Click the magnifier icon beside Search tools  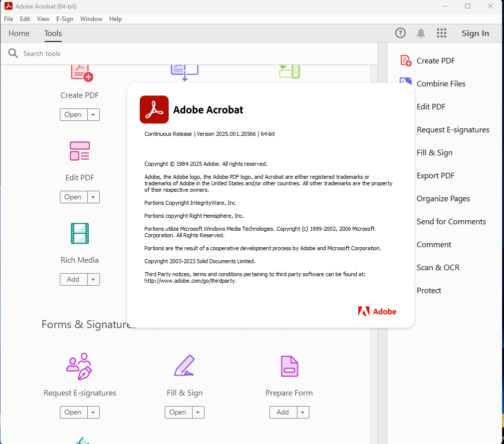(13, 53)
